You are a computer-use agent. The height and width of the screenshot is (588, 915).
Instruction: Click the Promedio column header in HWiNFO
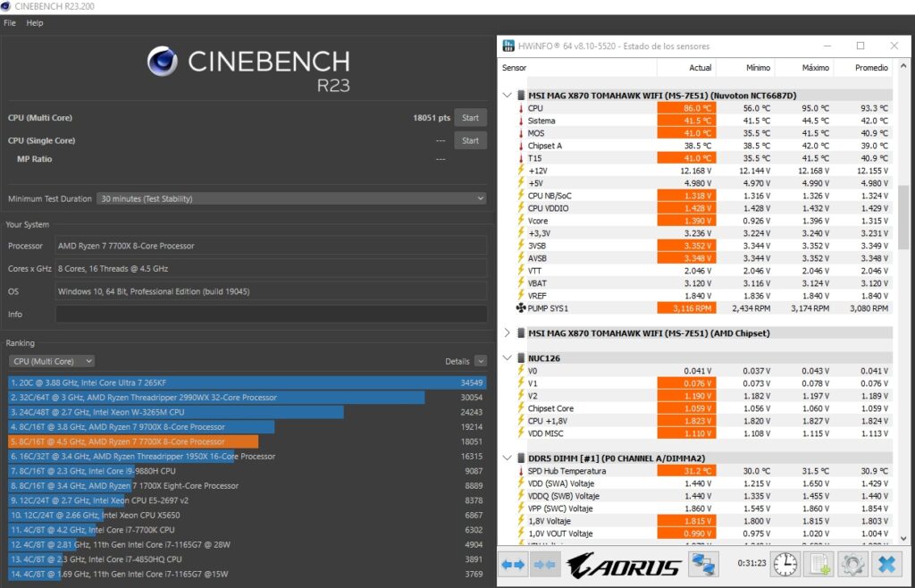click(863, 68)
